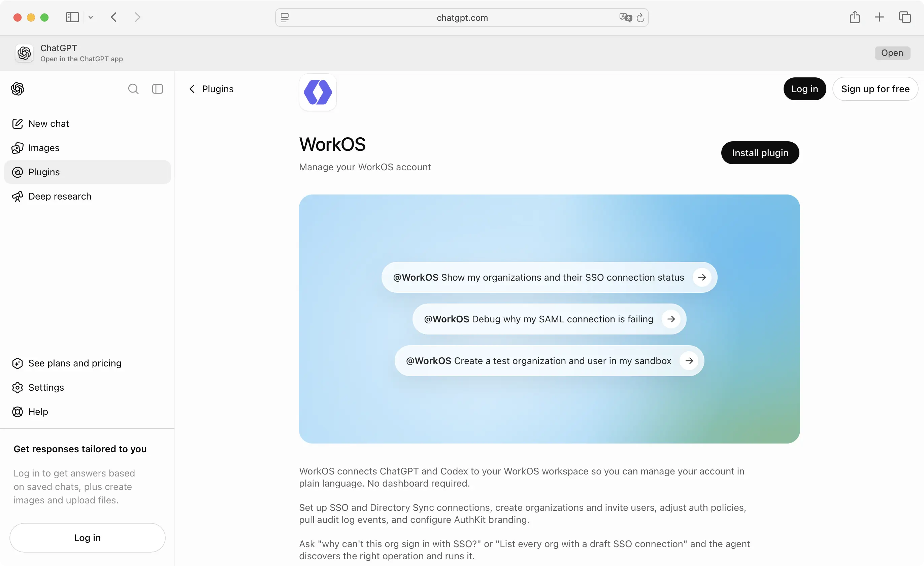Click arrow on SAML debug prompt

[671, 319]
